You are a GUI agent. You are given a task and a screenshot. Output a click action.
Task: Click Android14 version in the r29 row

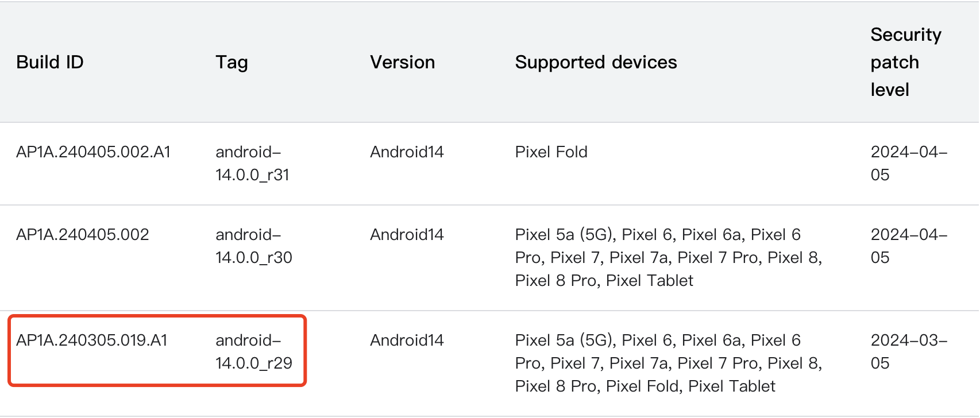coord(407,340)
